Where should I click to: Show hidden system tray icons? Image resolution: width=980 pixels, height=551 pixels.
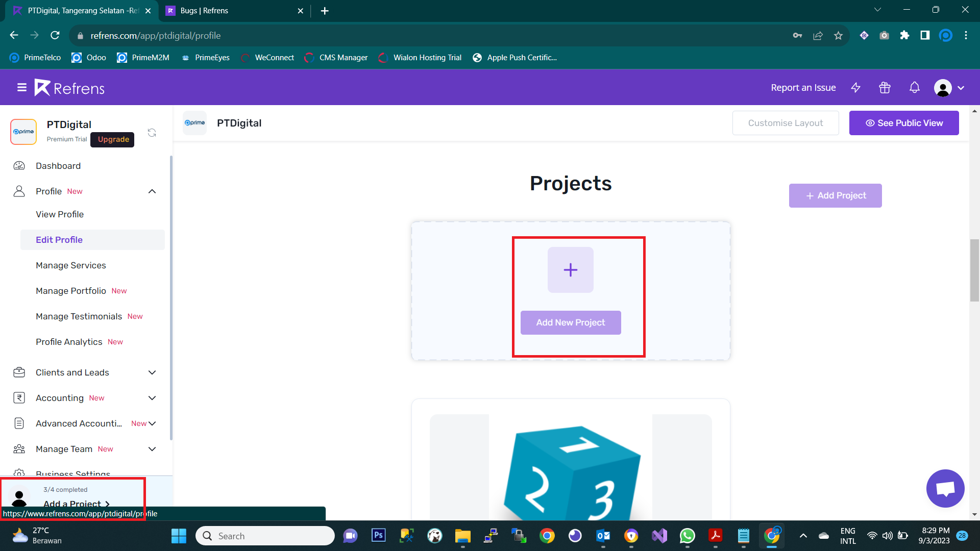tap(803, 536)
